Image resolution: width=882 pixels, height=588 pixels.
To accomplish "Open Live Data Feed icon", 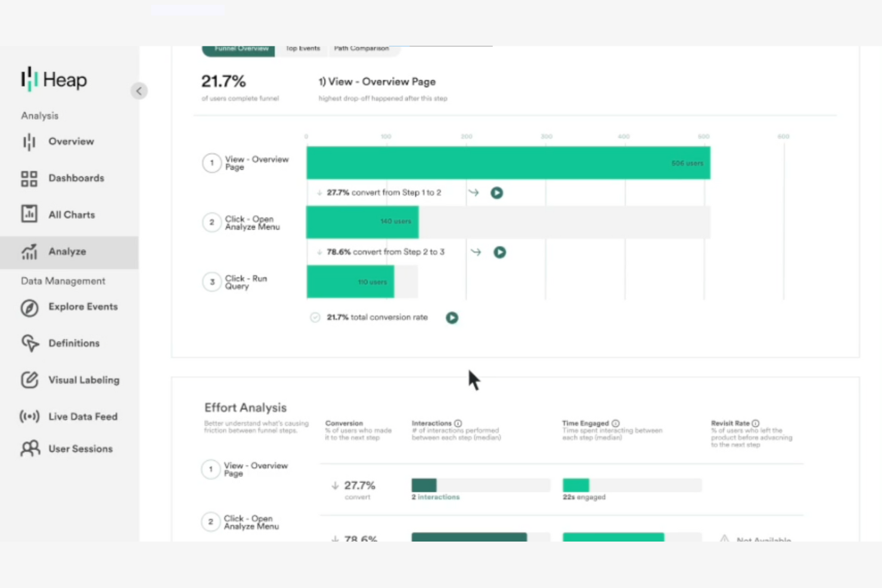I will click(29, 416).
